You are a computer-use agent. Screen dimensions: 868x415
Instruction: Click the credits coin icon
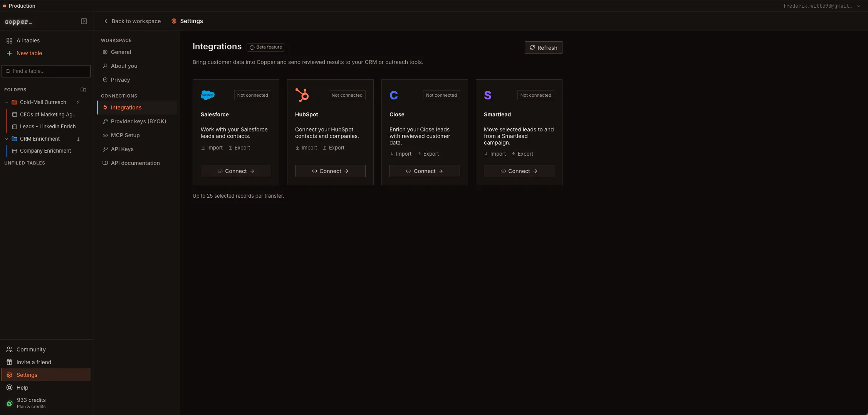pyautogui.click(x=10, y=403)
